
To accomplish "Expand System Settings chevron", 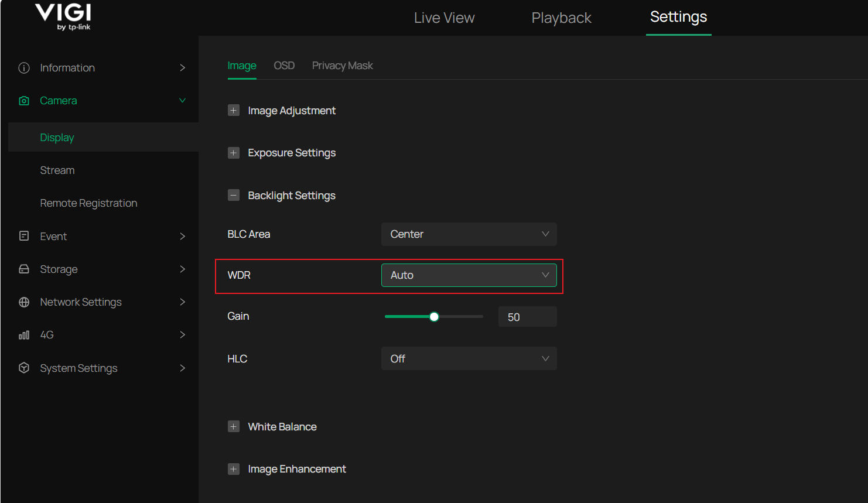I will [183, 368].
